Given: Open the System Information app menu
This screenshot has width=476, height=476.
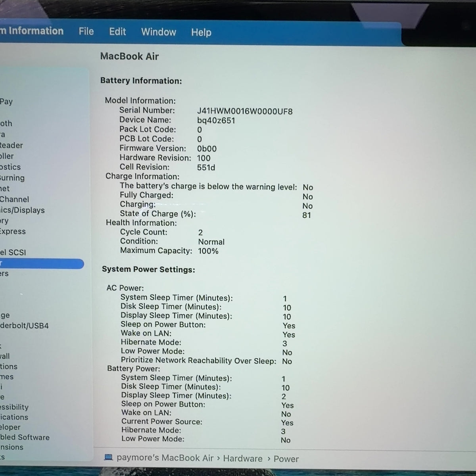Looking at the screenshot, I should (x=32, y=31).
